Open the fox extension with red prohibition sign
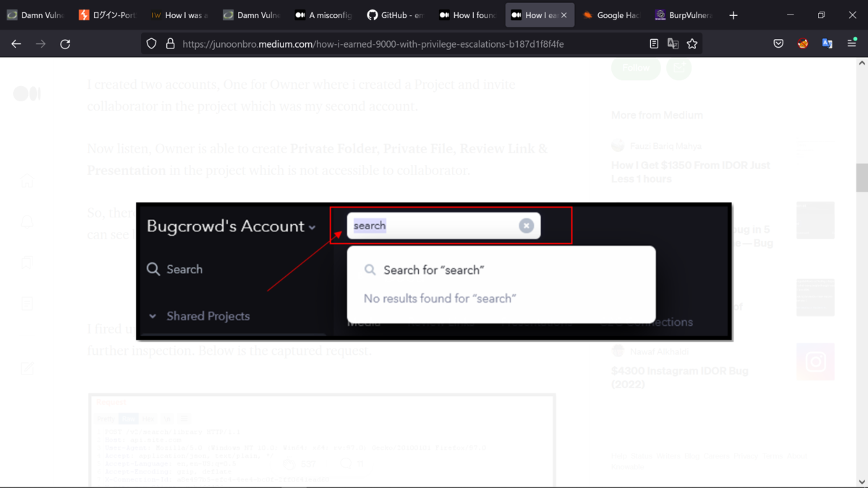This screenshot has height=488, width=868. (803, 44)
